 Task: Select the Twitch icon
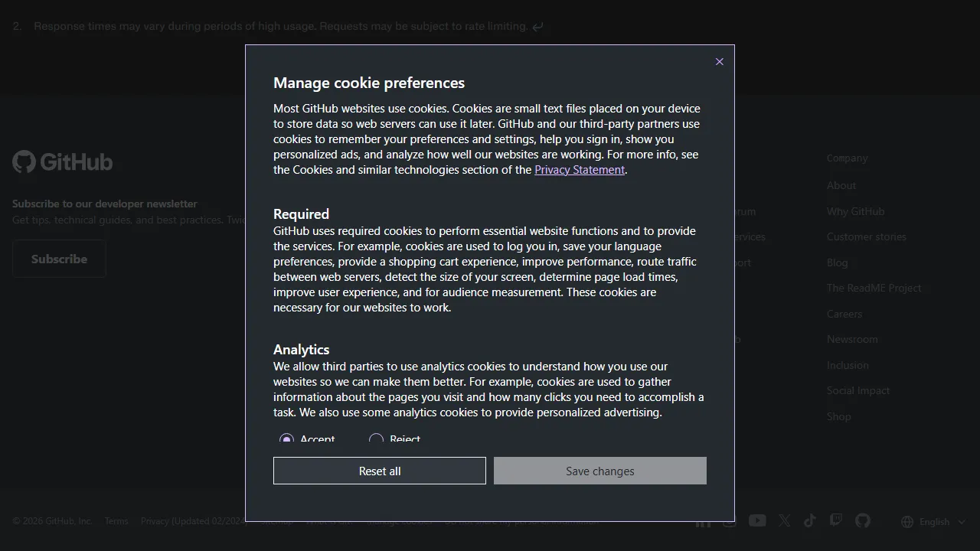point(835,520)
